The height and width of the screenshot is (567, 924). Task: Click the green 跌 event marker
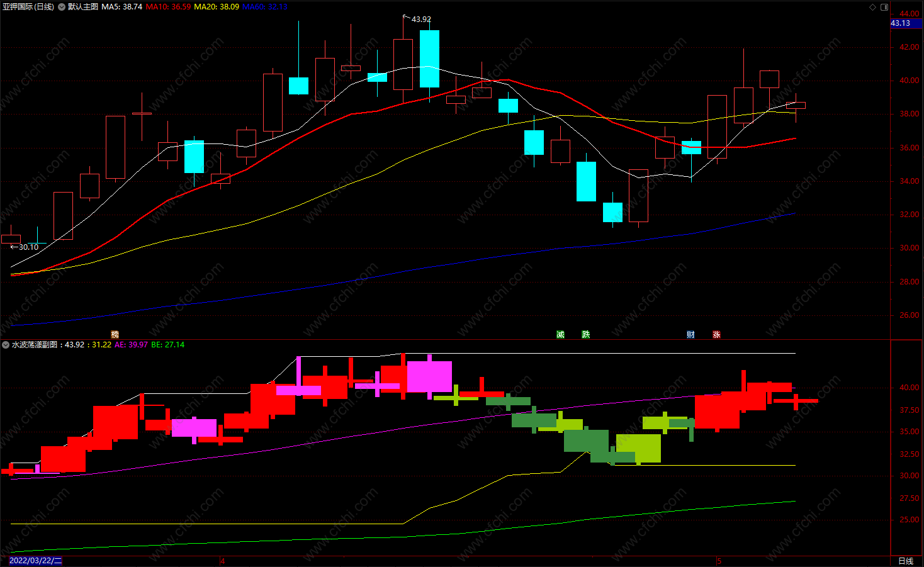(586, 335)
